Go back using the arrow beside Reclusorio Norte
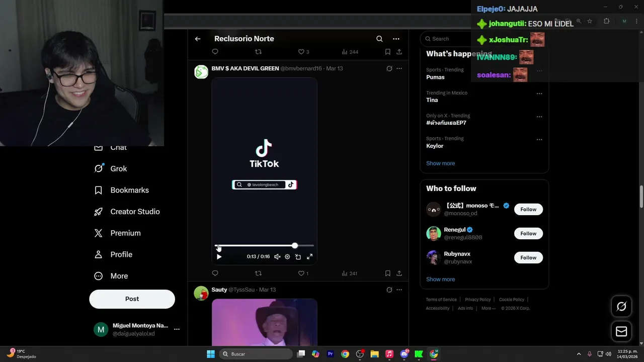The image size is (644, 362). 198,39
